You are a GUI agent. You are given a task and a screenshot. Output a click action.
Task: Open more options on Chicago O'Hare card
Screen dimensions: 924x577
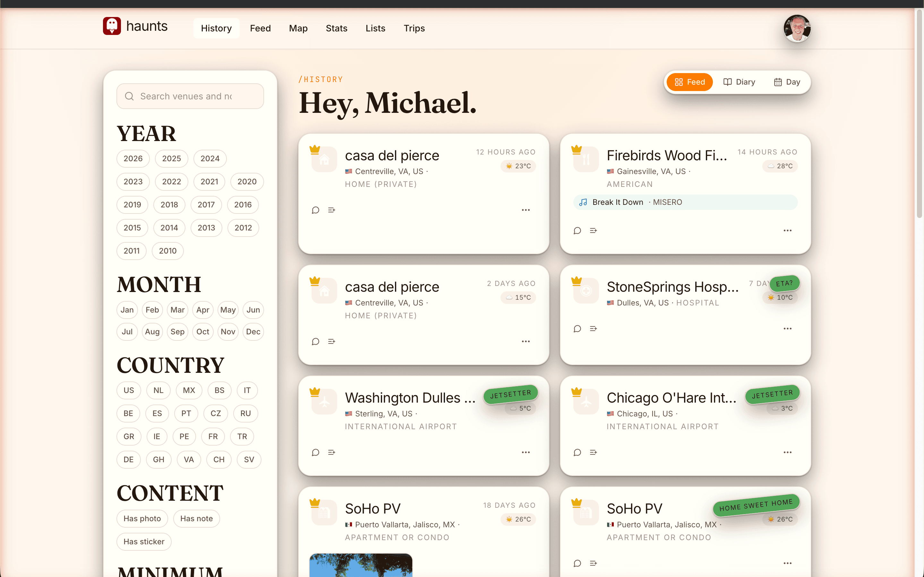[788, 452]
